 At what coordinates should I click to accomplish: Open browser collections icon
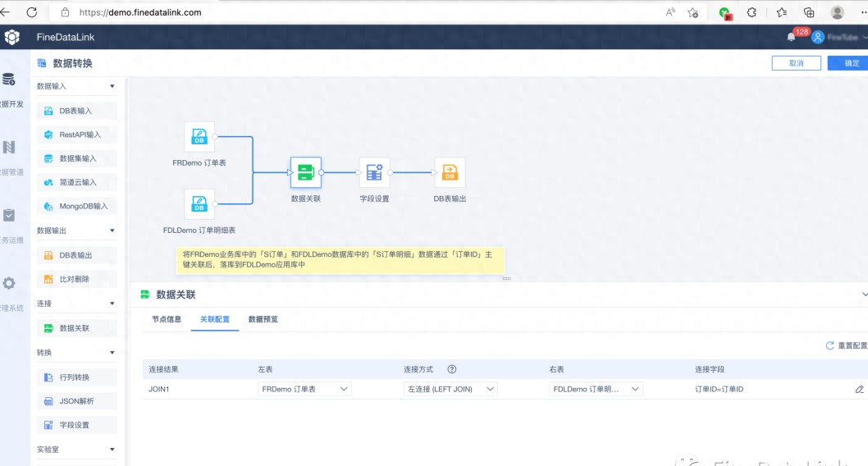[x=809, y=12]
